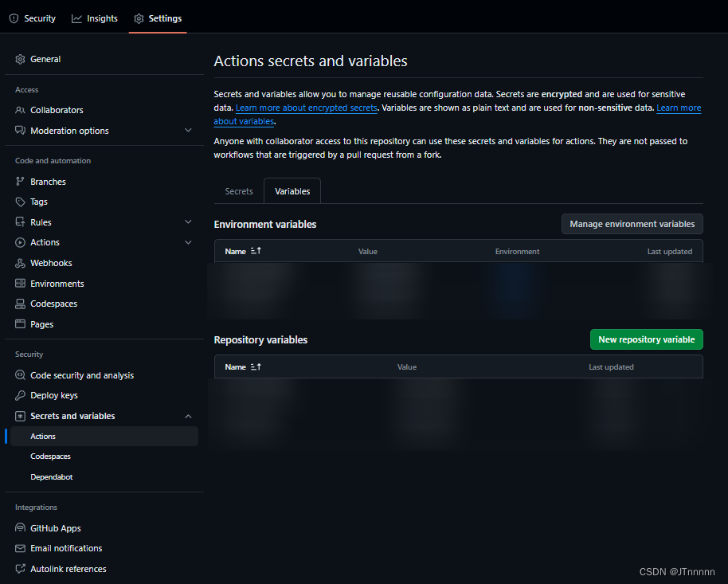Click New repository variable button

coord(646,339)
